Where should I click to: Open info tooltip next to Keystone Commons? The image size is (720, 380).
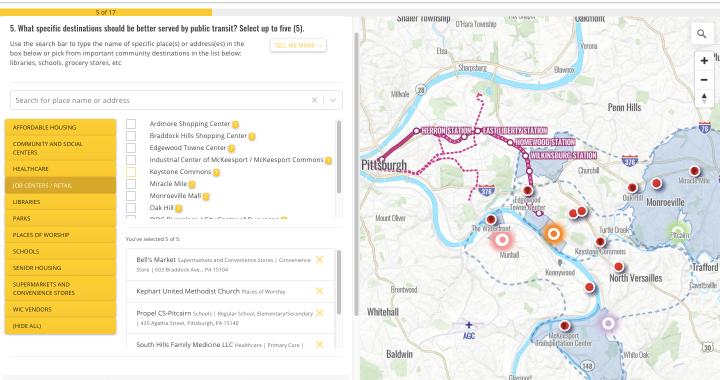pos(216,172)
